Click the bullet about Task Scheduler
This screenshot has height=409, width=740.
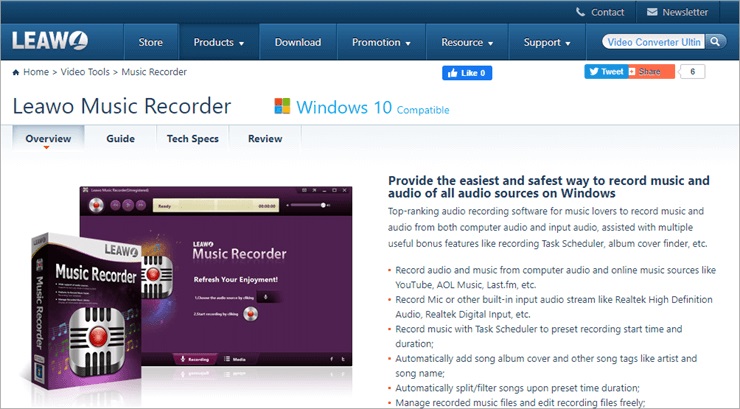(538, 336)
